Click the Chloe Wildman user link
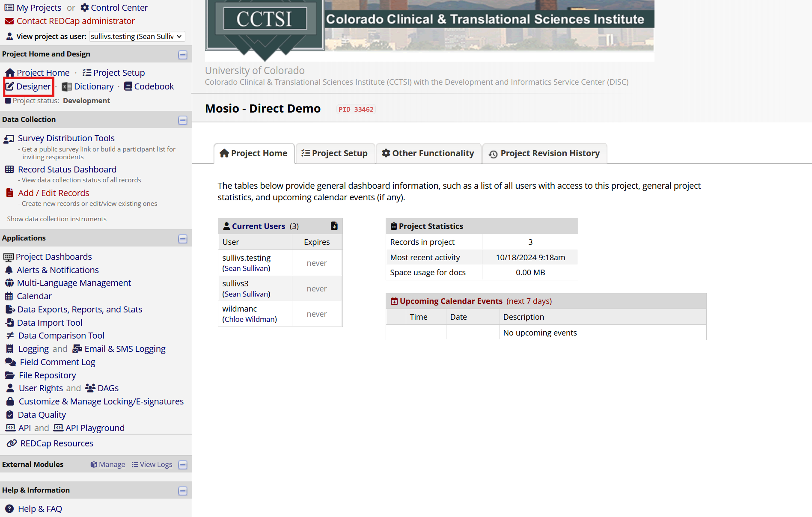Screen dimensions: 812x517 click(x=250, y=319)
